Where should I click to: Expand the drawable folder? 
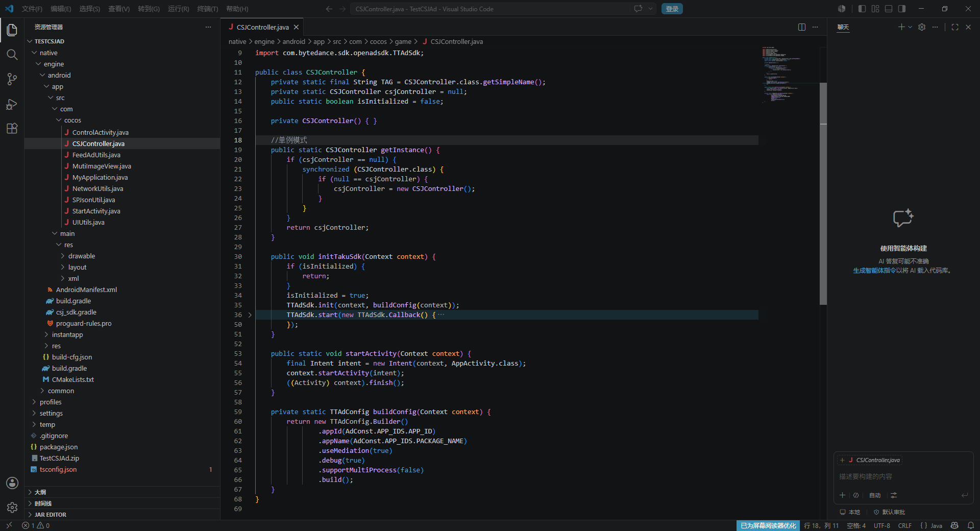click(82, 256)
